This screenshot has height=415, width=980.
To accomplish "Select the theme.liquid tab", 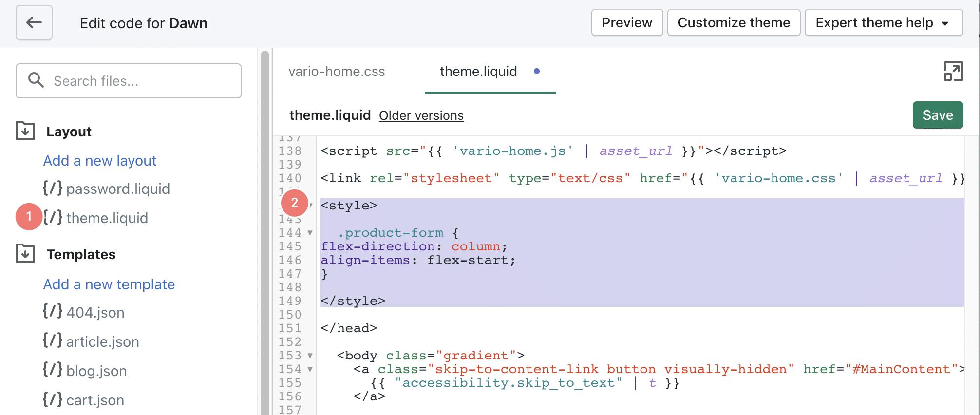I will (478, 72).
